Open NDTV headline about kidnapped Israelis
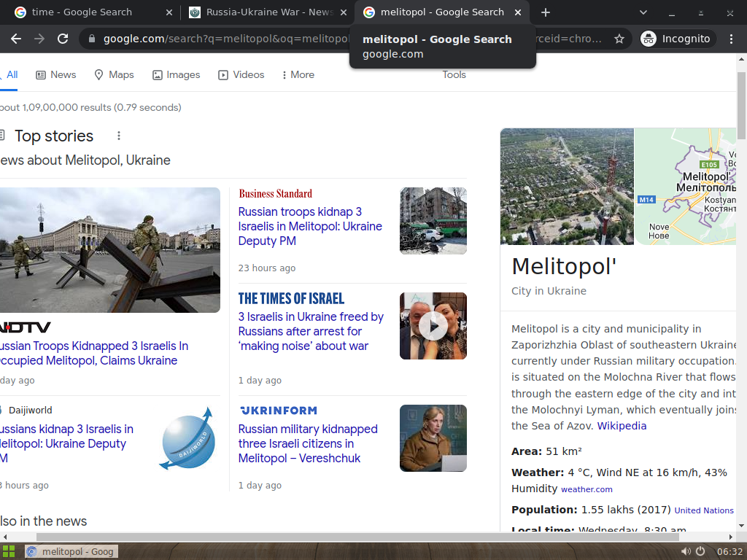The height and width of the screenshot is (560, 747). tap(94, 354)
